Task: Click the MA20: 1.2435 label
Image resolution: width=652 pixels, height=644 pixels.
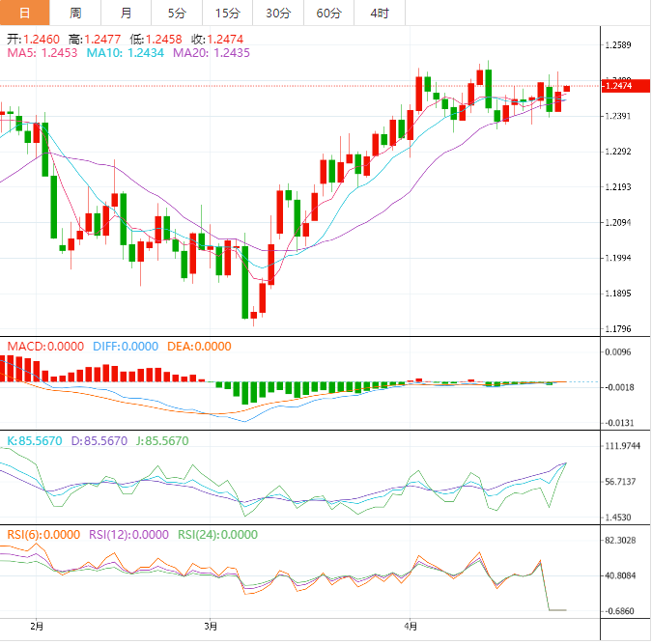Action: click(212, 53)
